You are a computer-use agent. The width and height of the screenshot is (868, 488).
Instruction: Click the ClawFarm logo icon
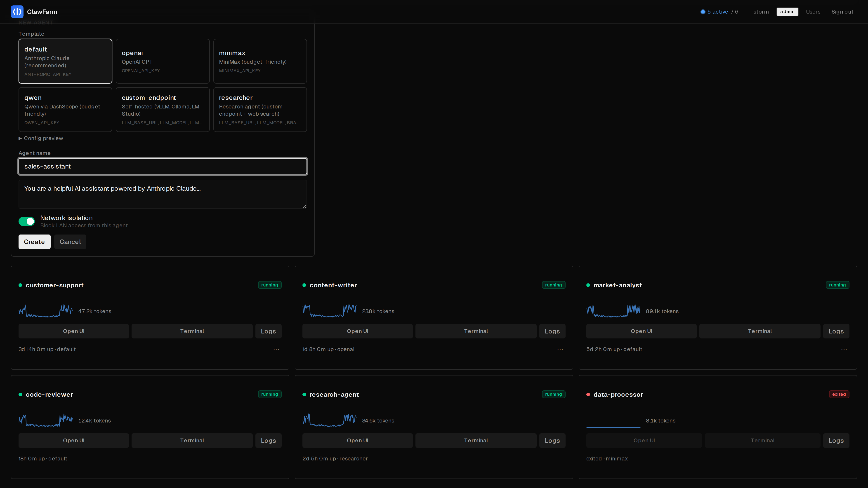point(17,12)
